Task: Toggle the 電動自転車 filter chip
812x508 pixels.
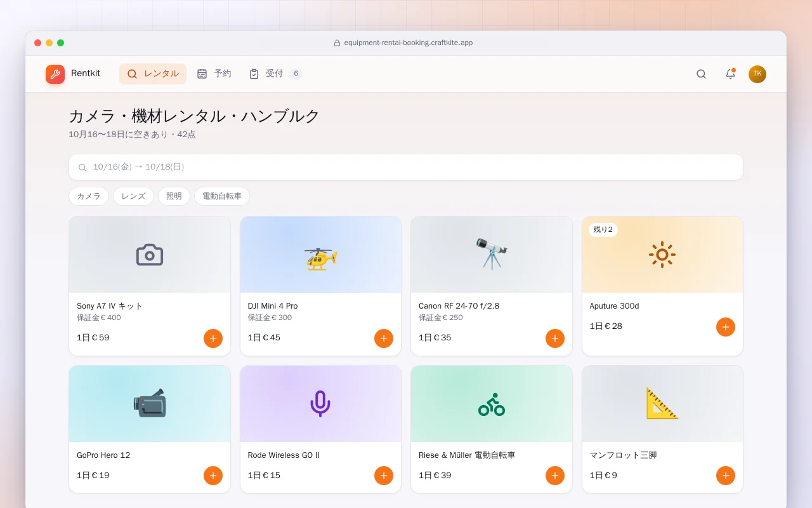Action: [222, 196]
